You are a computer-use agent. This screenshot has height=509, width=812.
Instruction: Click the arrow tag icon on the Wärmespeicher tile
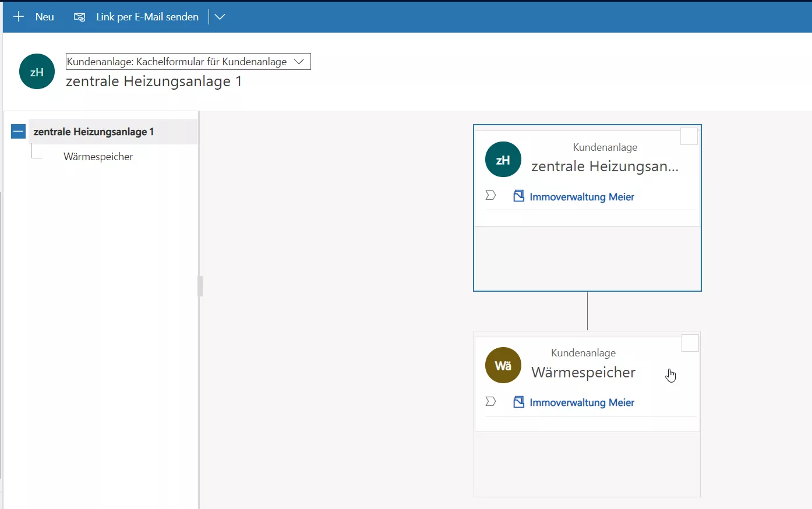click(x=490, y=401)
